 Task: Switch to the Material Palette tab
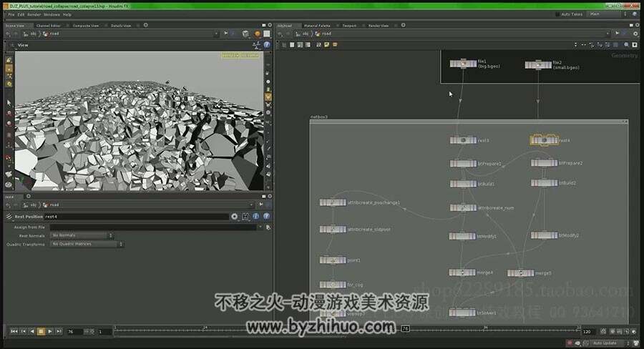[317, 26]
